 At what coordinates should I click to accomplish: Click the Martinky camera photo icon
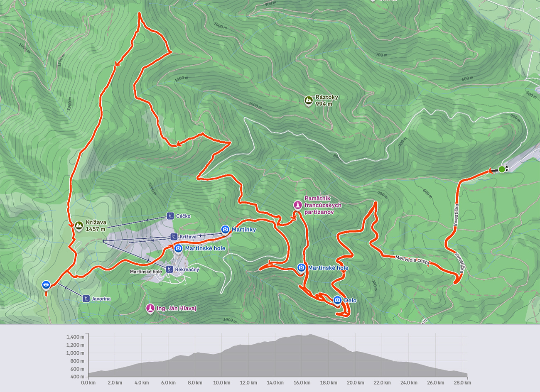(225, 229)
